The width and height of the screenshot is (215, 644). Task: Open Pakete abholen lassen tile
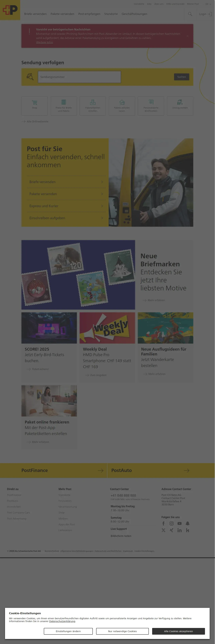122,106
